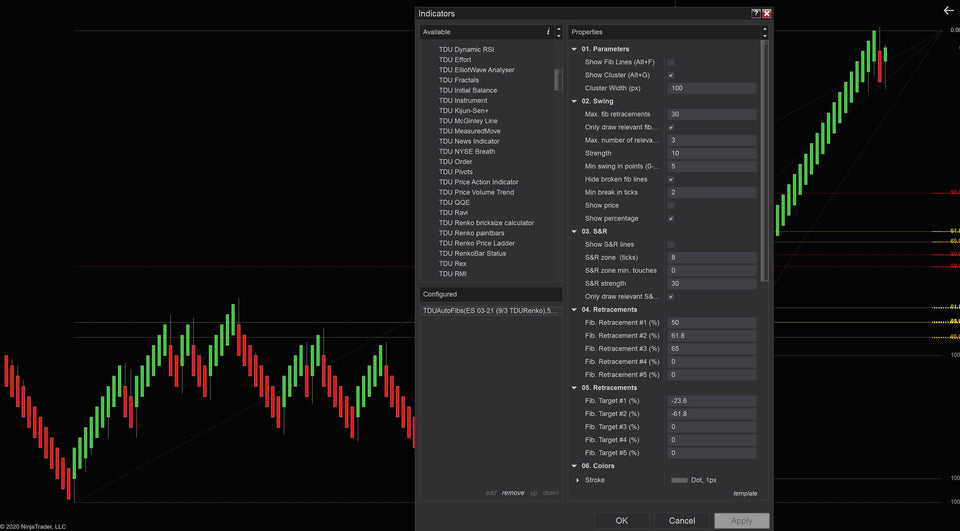Collapse the 01. Parameters section
960x531 pixels.
[575, 49]
